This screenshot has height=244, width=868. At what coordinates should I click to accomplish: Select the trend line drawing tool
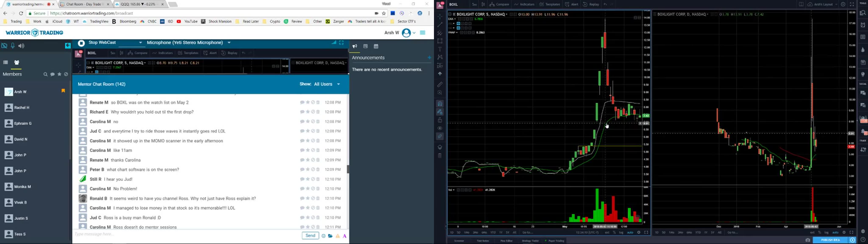(x=440, y=25)
